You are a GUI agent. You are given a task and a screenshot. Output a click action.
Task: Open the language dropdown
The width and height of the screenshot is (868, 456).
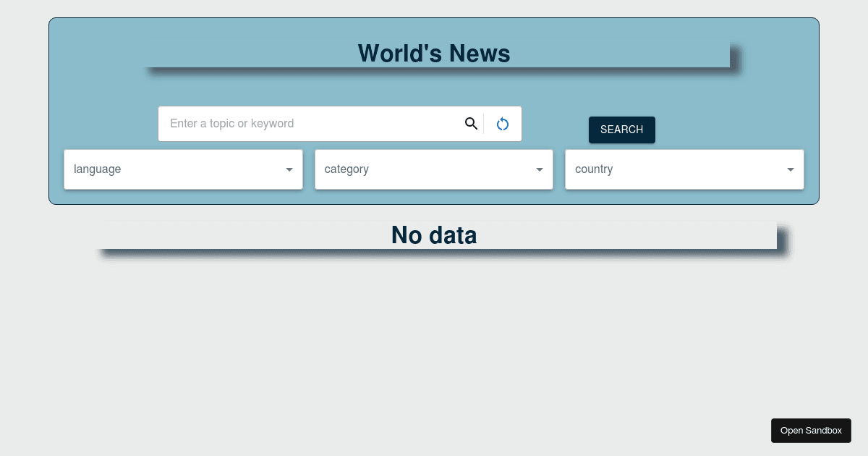point(183,169)
